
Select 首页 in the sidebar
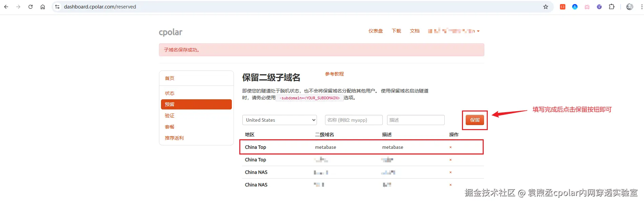point(169,78)
